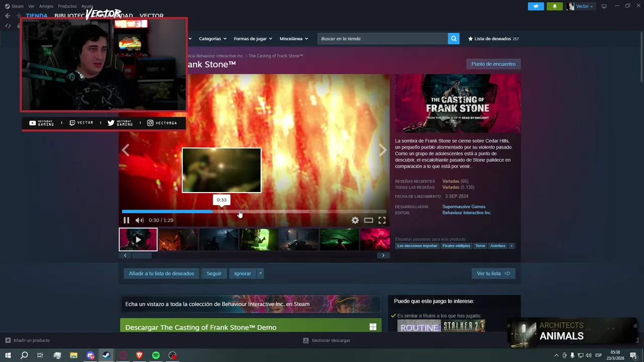Expand the Miscelánea dropdown

point(294,39)
